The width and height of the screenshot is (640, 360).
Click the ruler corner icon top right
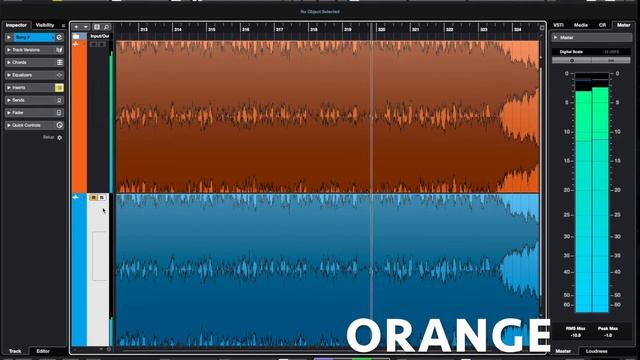[542, 28]
